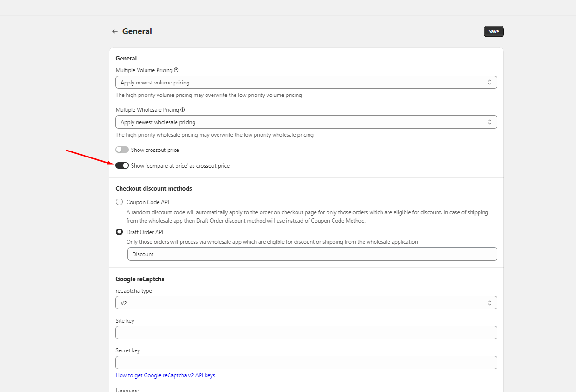Select the Coupon Code API radio button
The height and width of the screenshot is (392, 576).
120,202
